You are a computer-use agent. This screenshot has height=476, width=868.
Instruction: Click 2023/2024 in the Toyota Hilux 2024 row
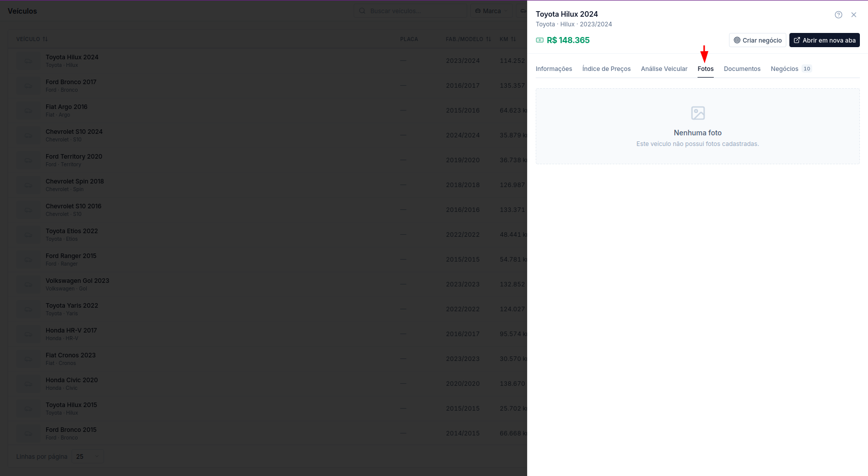463,61
